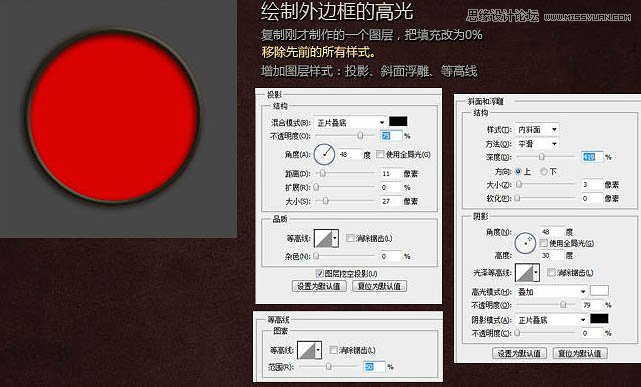Click the bevel shadow 不透明度 slider handle

pyautogui.click(x=518, y=333)
